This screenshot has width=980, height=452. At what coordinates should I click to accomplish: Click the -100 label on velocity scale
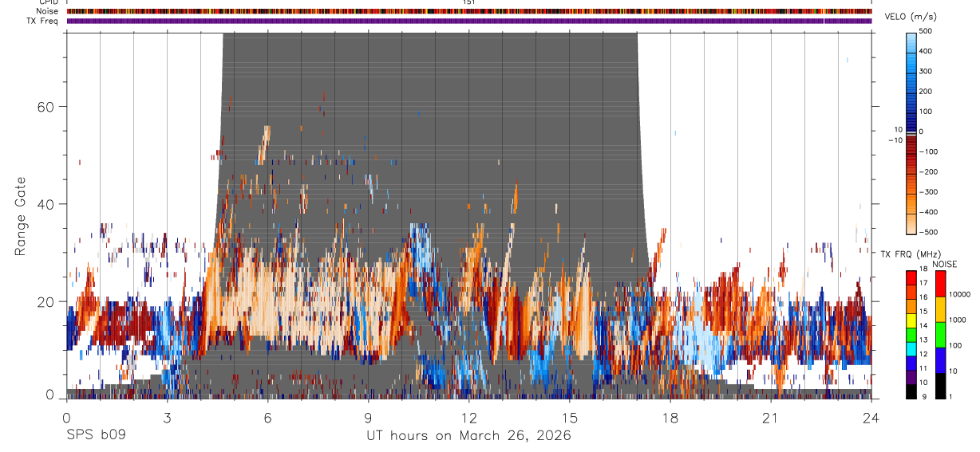pos(929,151)
